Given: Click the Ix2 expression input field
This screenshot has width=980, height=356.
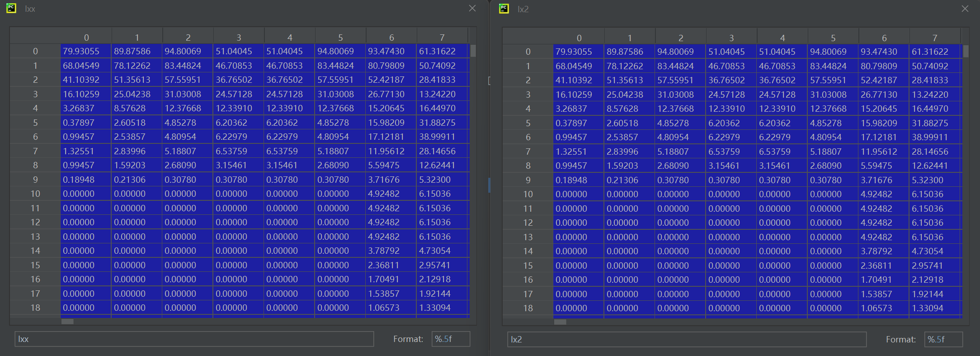Looking at the screenshot, I should [687, 339].
